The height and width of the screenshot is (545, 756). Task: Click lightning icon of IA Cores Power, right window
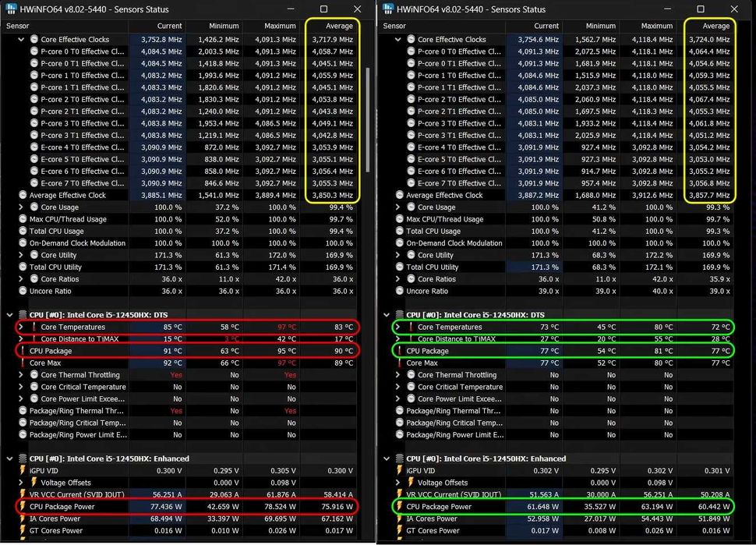[x=399, y=518]
